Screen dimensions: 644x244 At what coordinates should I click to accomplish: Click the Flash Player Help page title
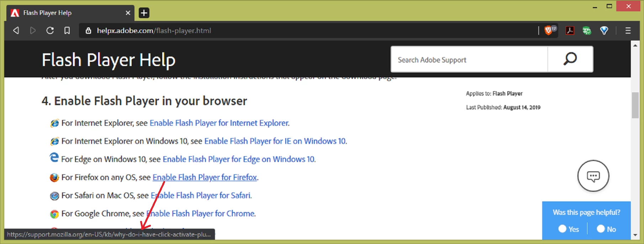pyautogui.click(x=109, y=60)
